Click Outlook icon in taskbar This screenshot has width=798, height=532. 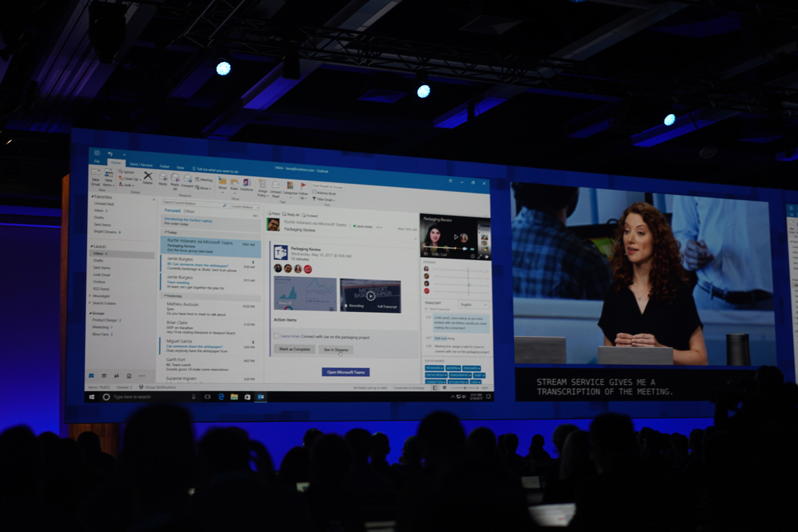[x=260, y=397]
